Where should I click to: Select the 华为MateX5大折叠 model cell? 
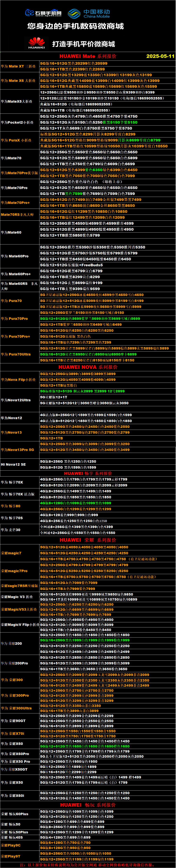coord(20,101)
